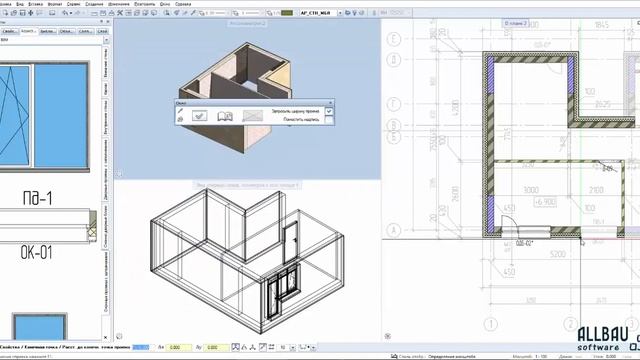
Task: Click the eyedropper icon in the toolbar
Action: click(193, 13)
